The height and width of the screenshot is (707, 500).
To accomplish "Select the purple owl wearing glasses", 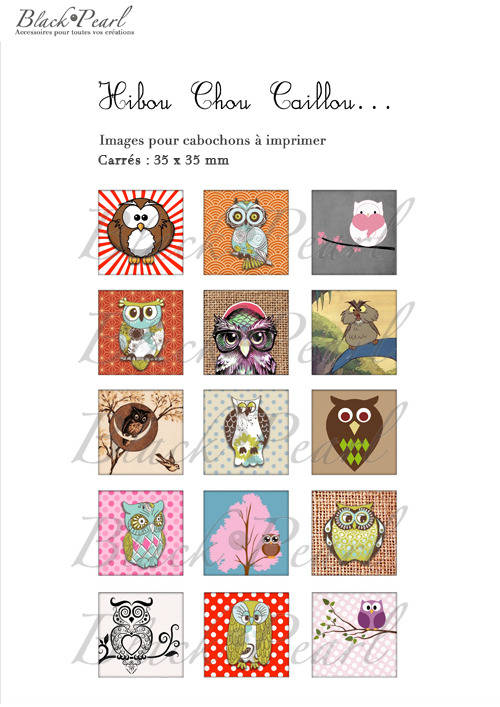I will click(246, 332).
